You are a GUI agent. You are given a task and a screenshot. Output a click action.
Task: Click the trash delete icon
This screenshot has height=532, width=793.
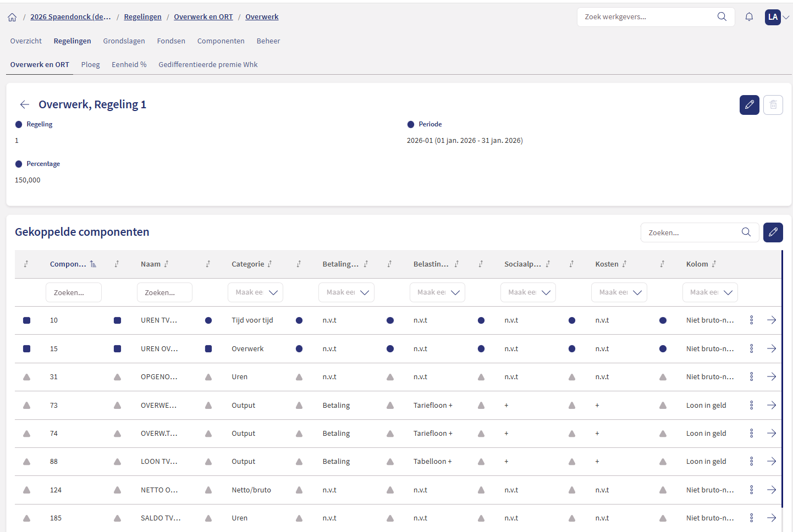(773, 104)
